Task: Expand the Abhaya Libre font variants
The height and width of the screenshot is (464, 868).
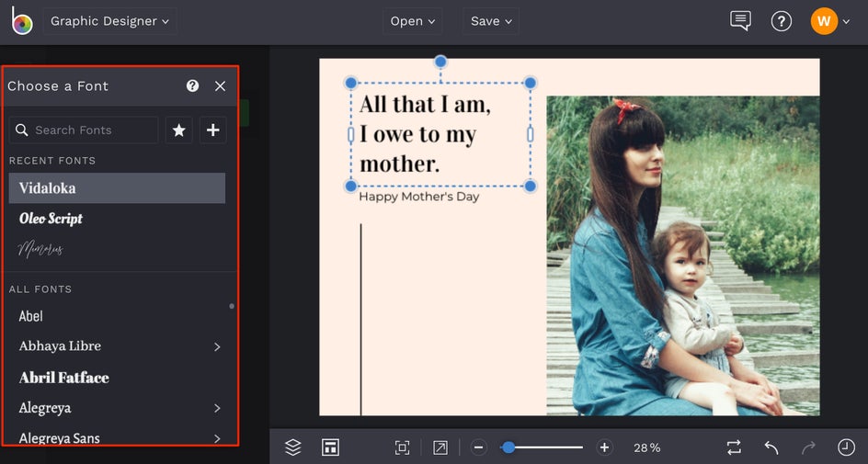Action: tap(217, 346)
